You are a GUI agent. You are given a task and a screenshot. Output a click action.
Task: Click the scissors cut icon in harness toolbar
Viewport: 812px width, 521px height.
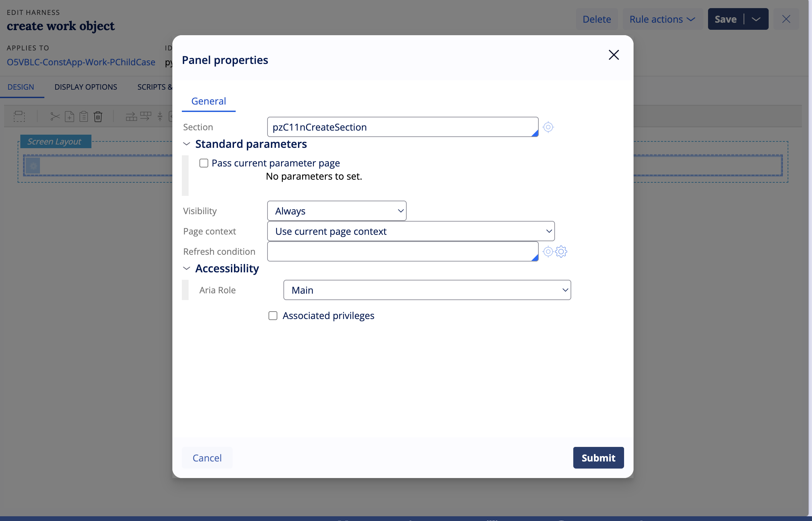(x=55, y=117)
